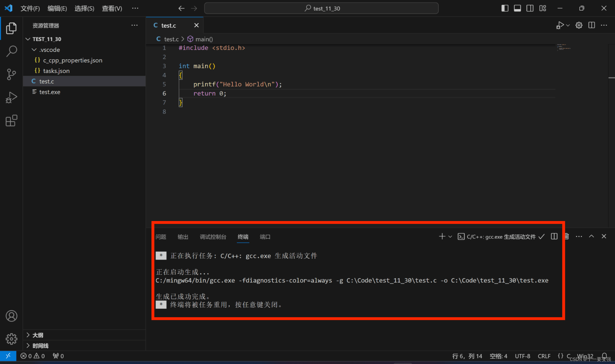Toggle the secondary side bar layout

click(530, 8)
